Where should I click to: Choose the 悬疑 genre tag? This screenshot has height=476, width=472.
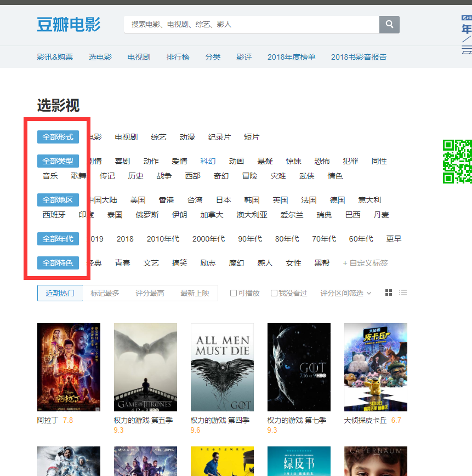point(265,161)
